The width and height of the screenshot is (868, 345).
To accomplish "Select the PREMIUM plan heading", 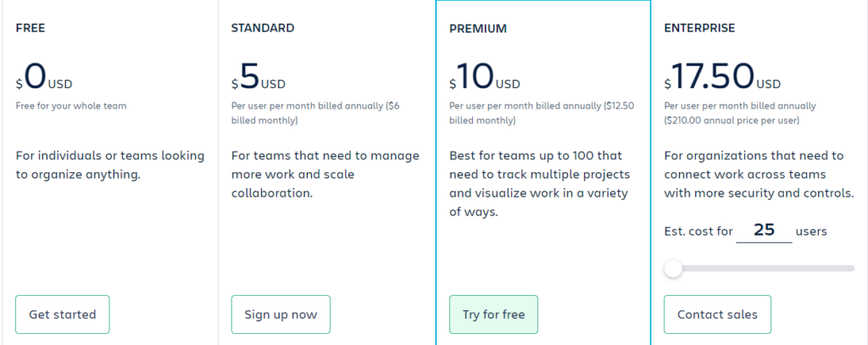I will pyautogui.click(x=478, y=29).
